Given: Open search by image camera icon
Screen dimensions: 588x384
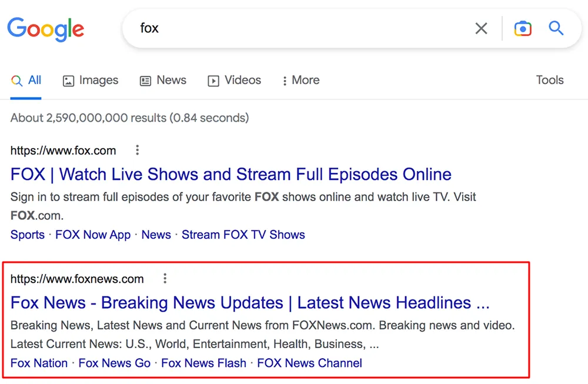Looking at the screenshot, I should [523, 28].
